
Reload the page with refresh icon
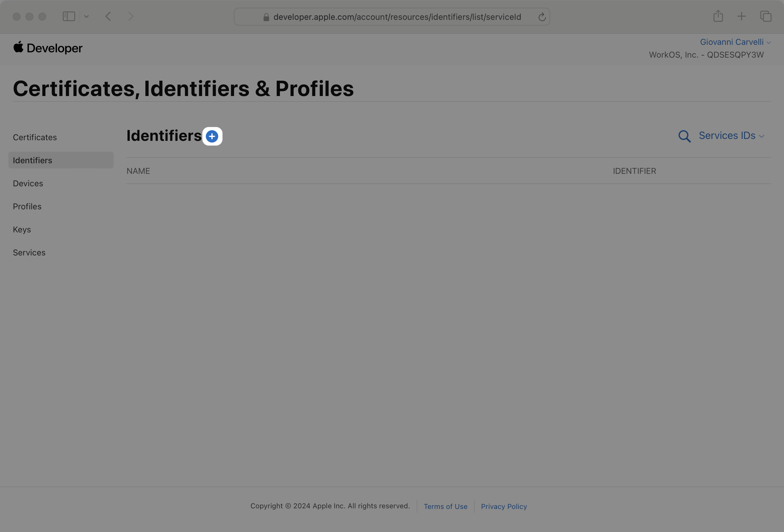pos(542,17)
